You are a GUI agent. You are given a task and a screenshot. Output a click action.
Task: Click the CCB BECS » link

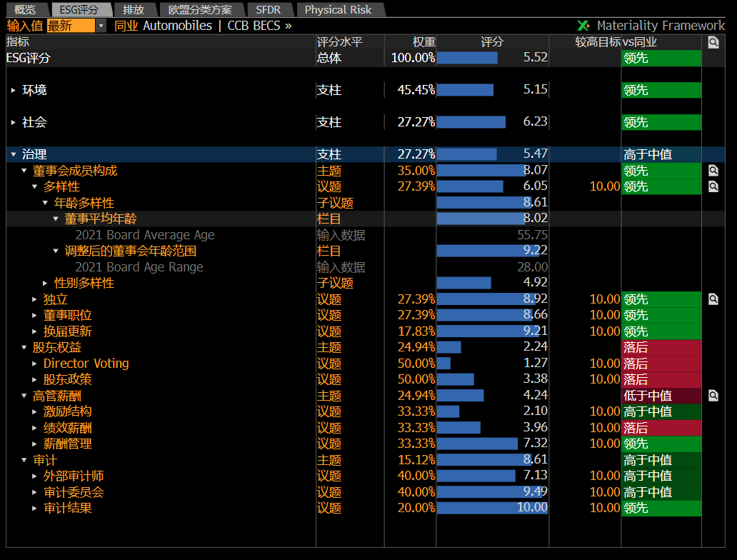point(254,25)
